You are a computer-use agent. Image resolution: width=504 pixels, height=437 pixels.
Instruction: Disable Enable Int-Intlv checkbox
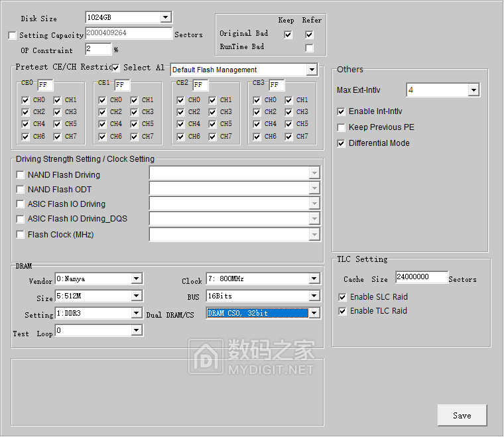pyautogui.click(x=341, y=111)
